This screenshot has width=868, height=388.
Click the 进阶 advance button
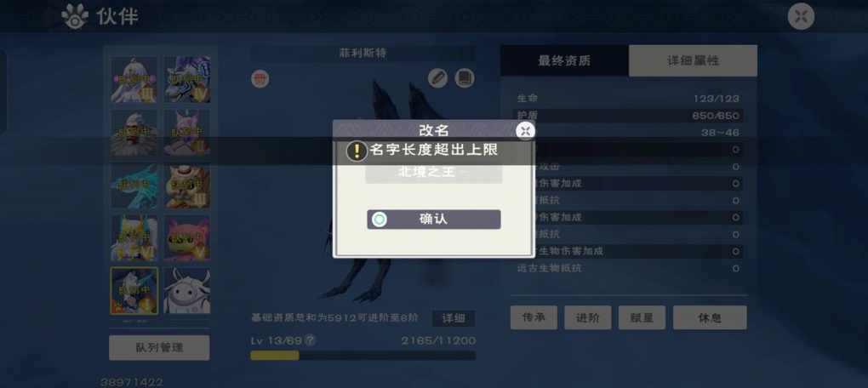(x=588, y=317)
